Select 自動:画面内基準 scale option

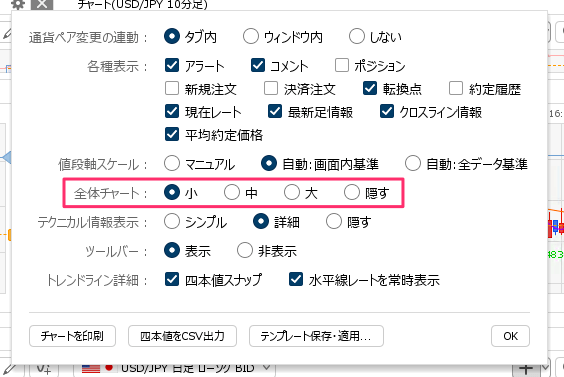point(269,163)
